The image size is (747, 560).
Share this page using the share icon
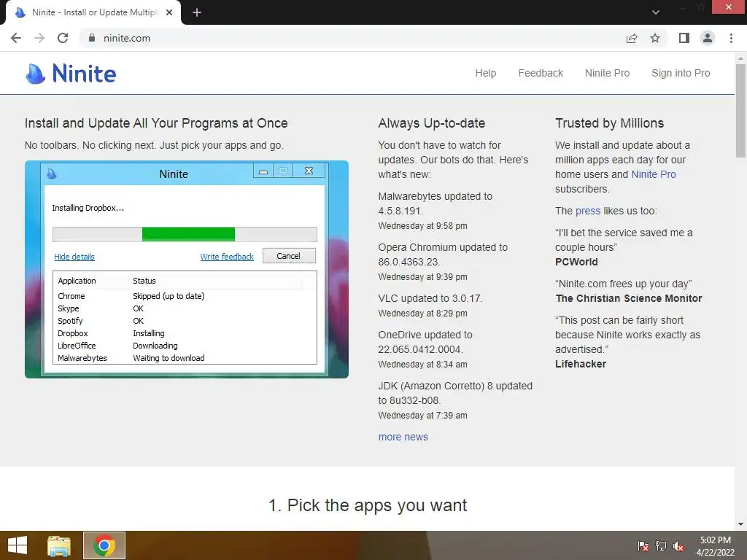pyautogui.click(x=632, y=38)
